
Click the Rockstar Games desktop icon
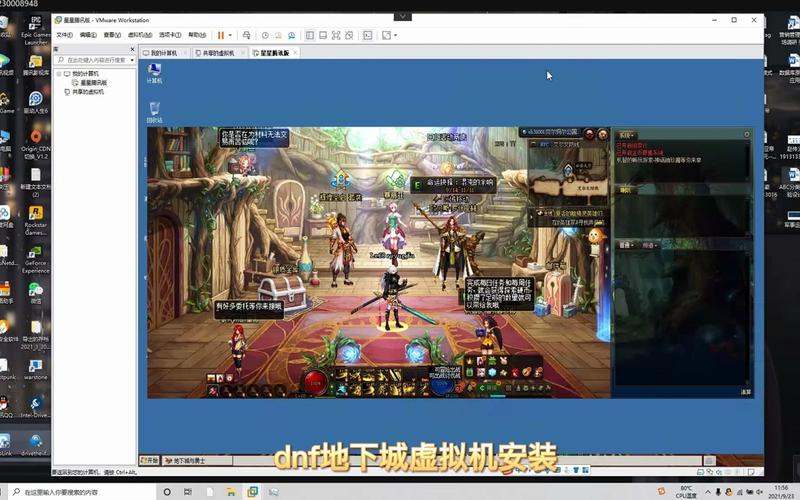click(36, 220)
